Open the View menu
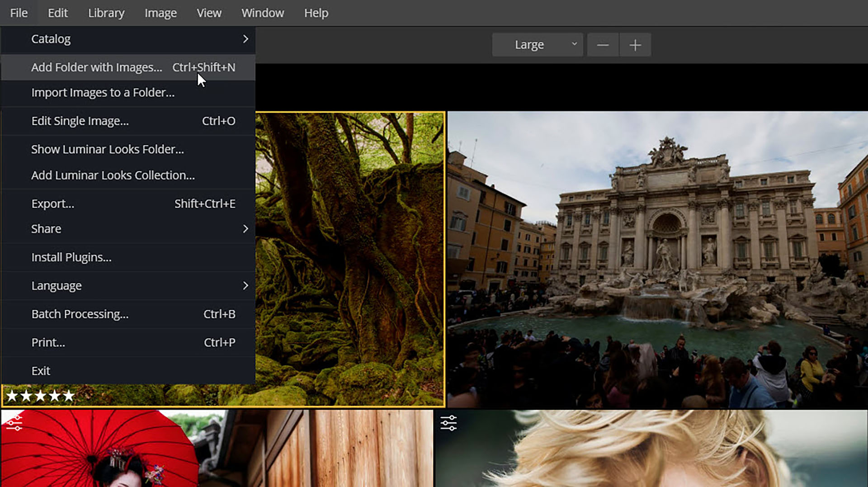 point(209,13)
